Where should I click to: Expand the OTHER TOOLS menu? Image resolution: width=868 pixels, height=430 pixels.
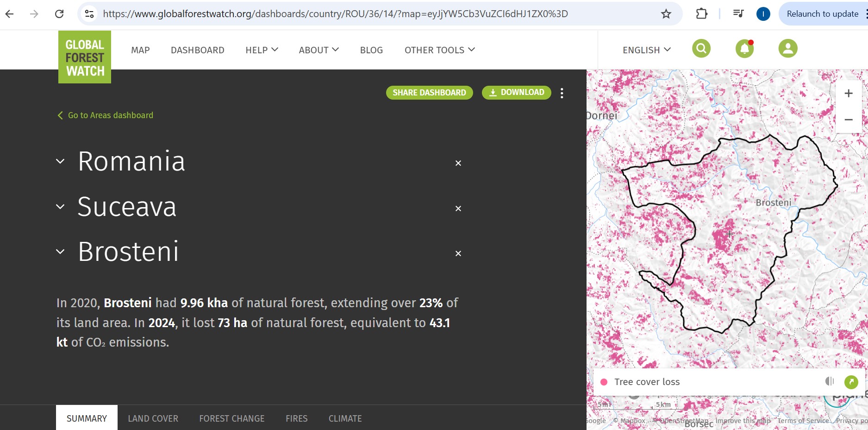(439, 50)
